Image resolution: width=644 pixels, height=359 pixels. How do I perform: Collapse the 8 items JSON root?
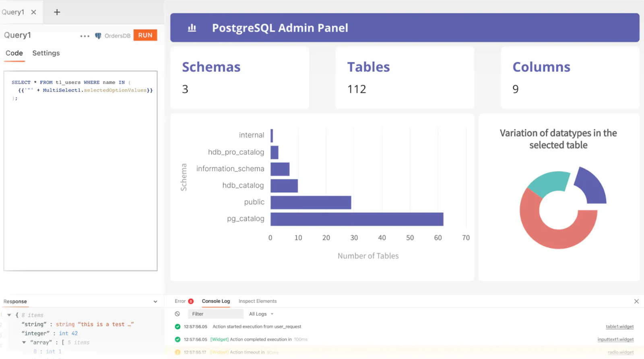point(9,315)
